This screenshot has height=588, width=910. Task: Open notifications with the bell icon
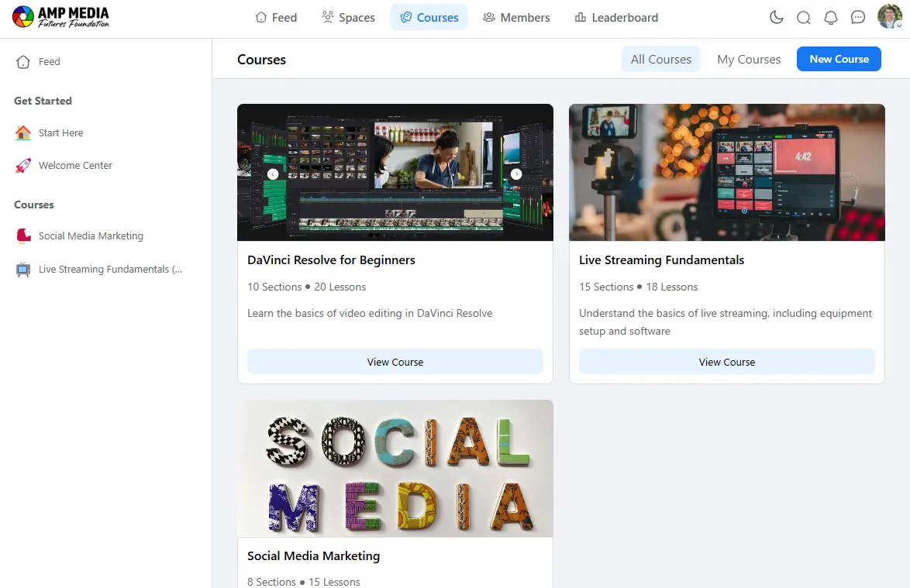click(831, 18)
